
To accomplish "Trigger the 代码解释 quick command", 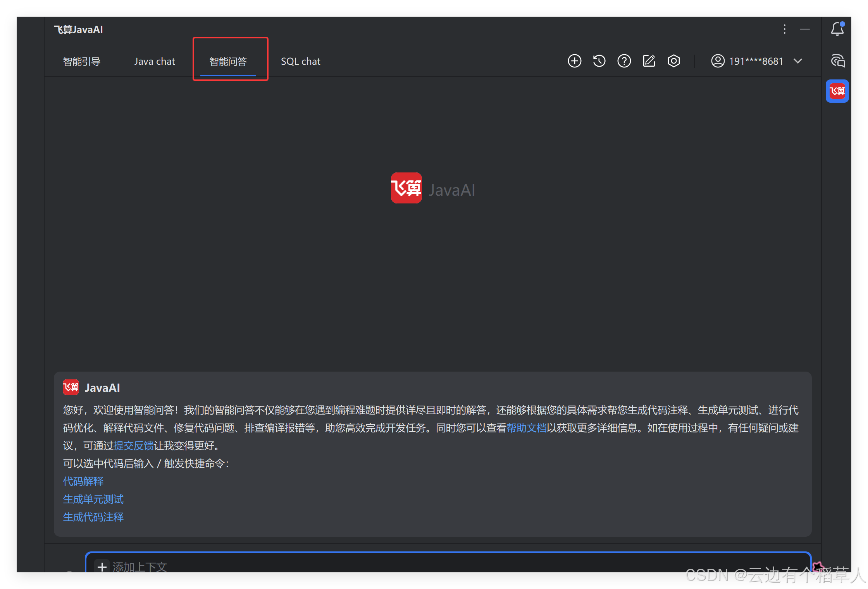I will [x=83, y=481].
